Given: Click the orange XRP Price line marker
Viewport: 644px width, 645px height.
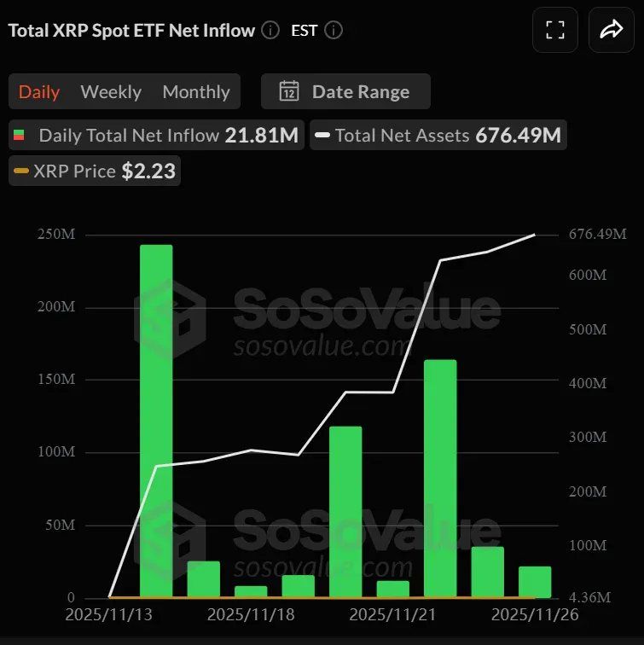Looking at the screenshot, I should [21, 171].
